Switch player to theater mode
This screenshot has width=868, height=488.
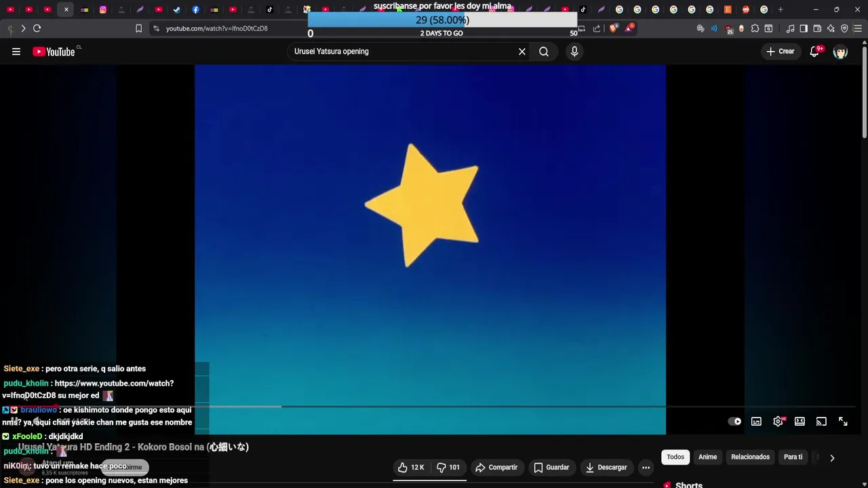point(800,422)
